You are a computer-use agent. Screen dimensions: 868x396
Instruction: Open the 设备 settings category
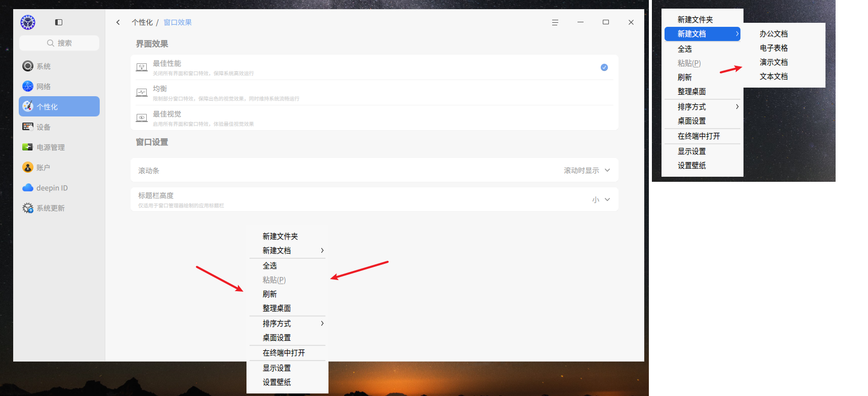(59, 127)
